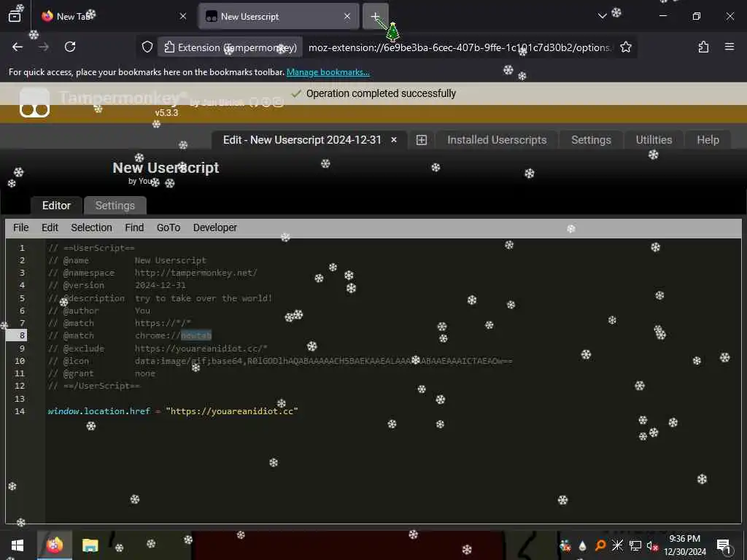Click the 'Operation completed successfully' notification

pyautogui.click(x=373, y=93)
